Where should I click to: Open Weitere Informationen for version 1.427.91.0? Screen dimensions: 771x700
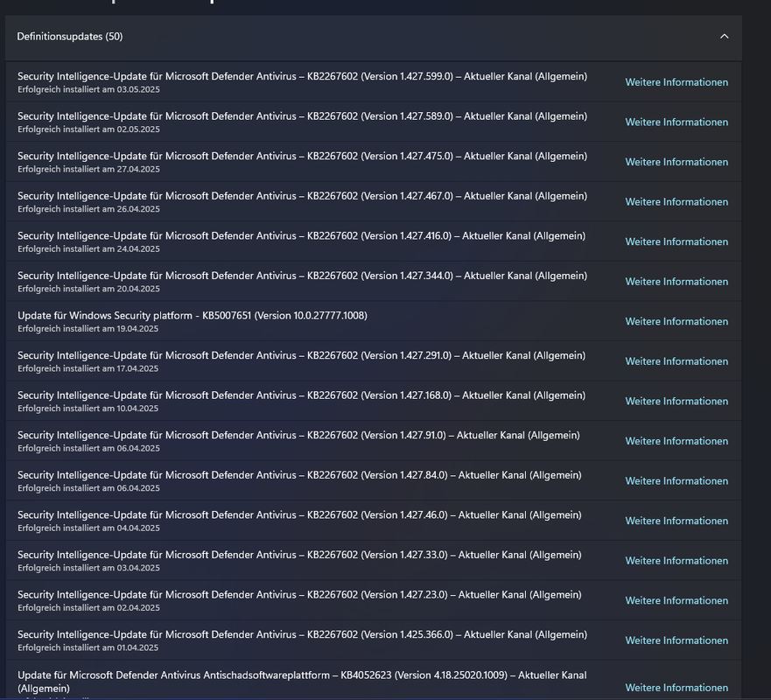(676, 441)
